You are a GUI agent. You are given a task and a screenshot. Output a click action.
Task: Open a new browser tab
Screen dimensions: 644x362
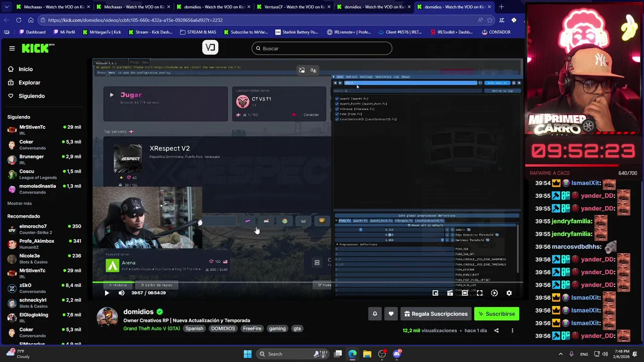pos(501,7)
